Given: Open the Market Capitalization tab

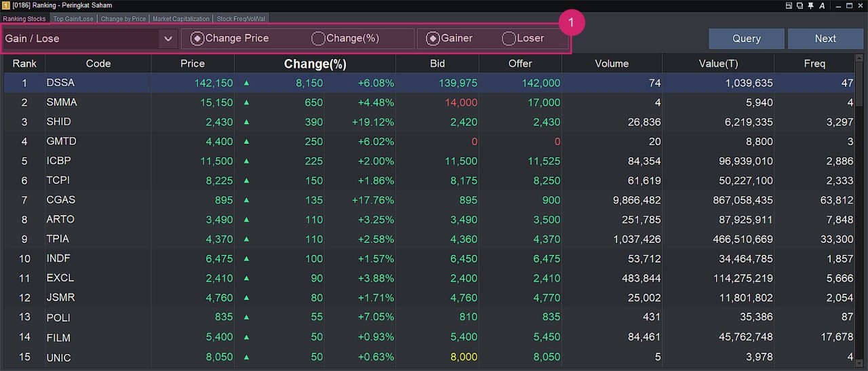Looking at the screenshot, I should (181, 19).
